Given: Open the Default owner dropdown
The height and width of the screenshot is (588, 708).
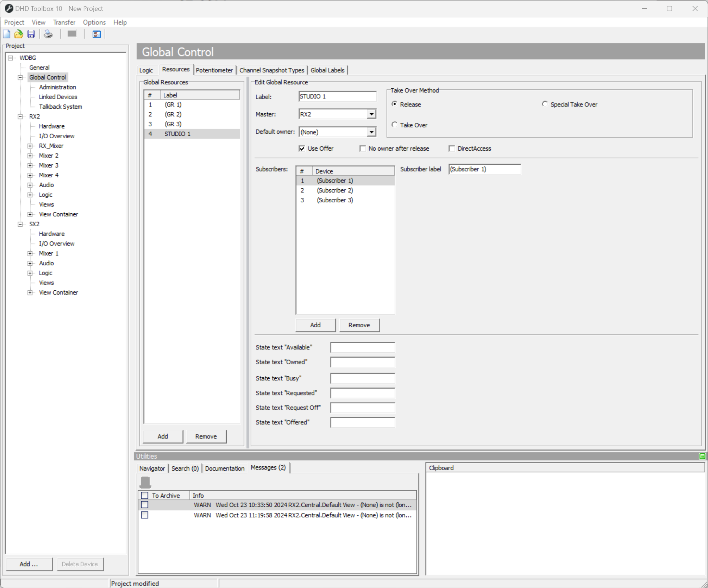Looking at the screenshot, I should (371, 132).
